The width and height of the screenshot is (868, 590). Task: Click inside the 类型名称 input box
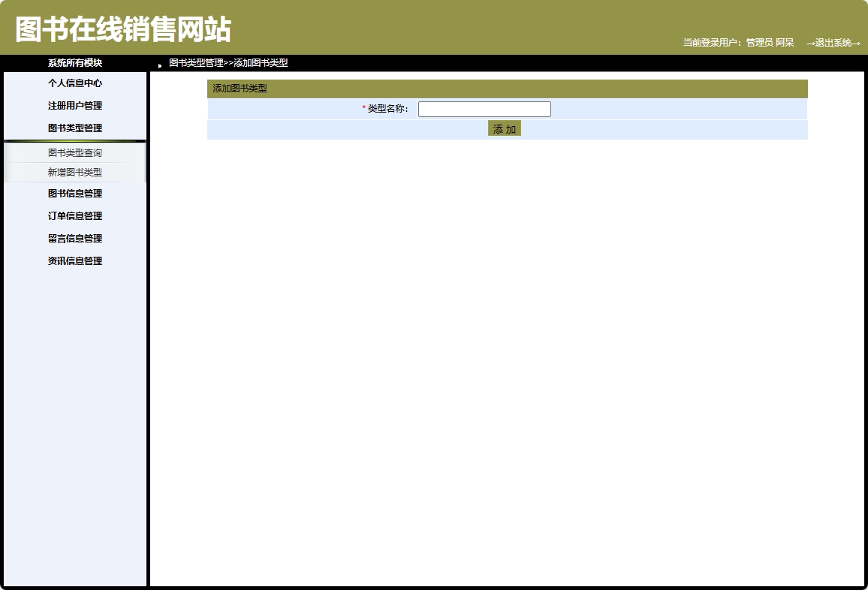point(484,109)
